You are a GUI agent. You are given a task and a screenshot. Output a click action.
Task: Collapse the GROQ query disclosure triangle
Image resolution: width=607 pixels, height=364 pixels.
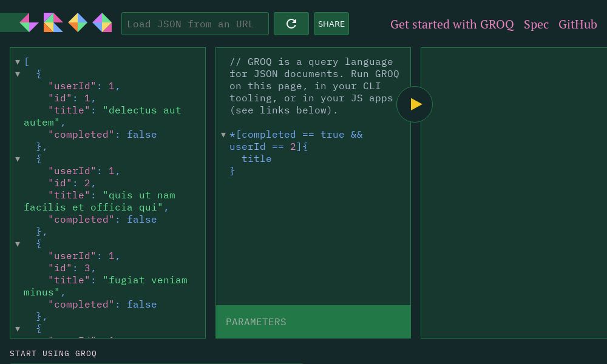223,134
